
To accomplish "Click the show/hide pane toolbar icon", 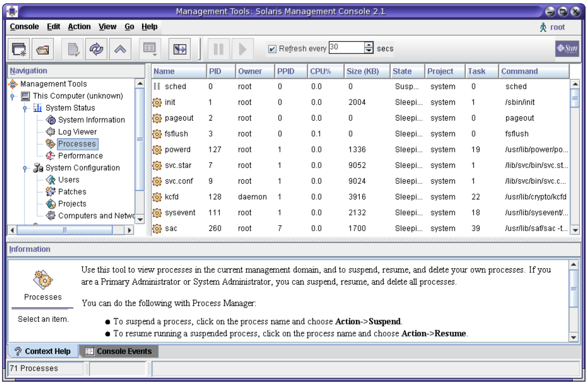I will [x=180, y=49].
